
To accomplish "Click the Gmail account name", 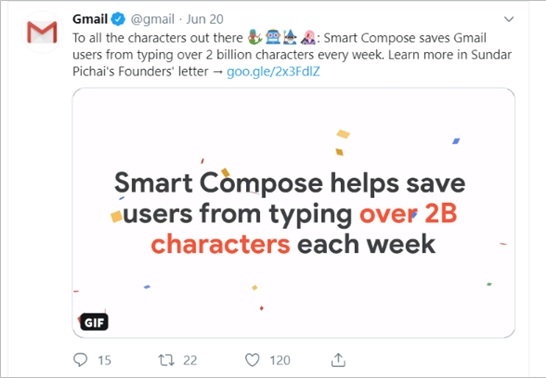I will click(x=90, y=19).
